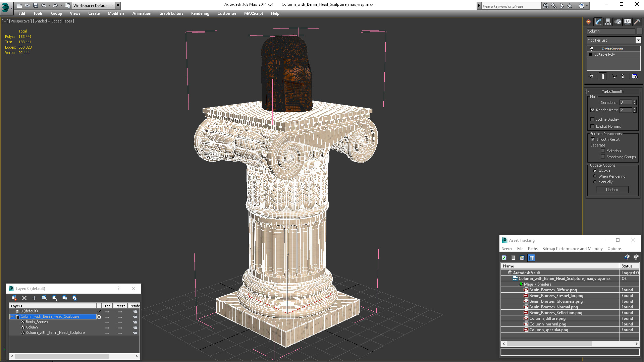
Task: Open the Help icon dropdown arrow
Action: (587, 6)
